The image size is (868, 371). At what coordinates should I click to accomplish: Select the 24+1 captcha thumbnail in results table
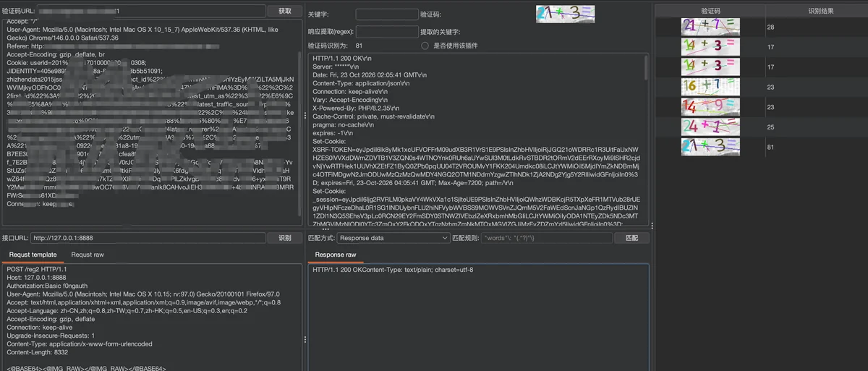click(x=710, y=127)
